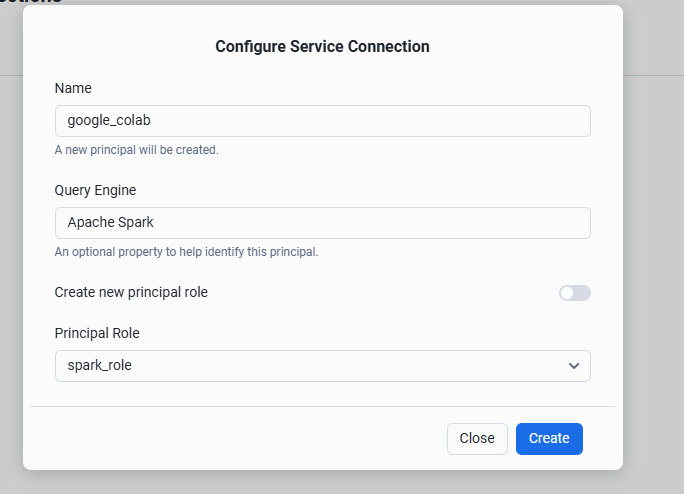Click the Create new principal role label
The height and width of the screenshot is (494, 684).
point(131,292)
